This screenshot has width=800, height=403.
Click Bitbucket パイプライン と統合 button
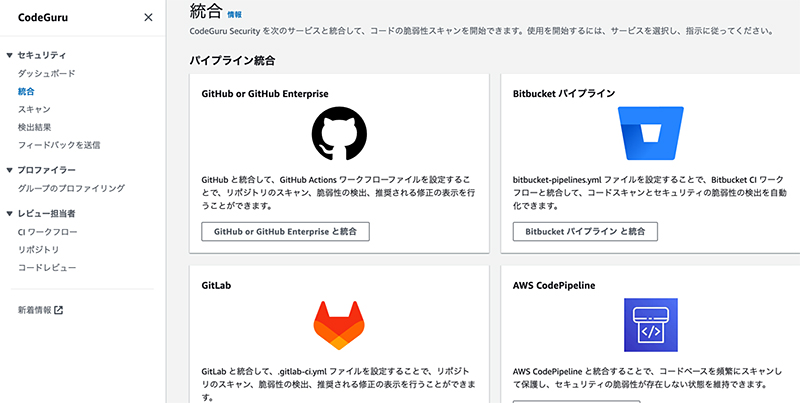click(585, 232)
